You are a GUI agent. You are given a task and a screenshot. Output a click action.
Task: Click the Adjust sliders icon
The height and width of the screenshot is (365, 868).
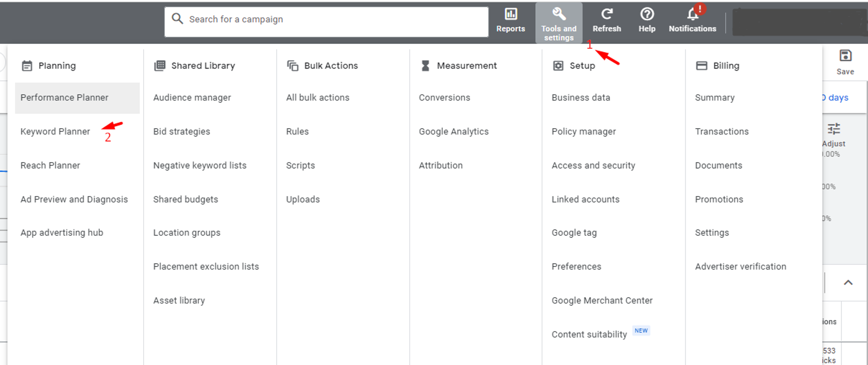tap(834, 129)
